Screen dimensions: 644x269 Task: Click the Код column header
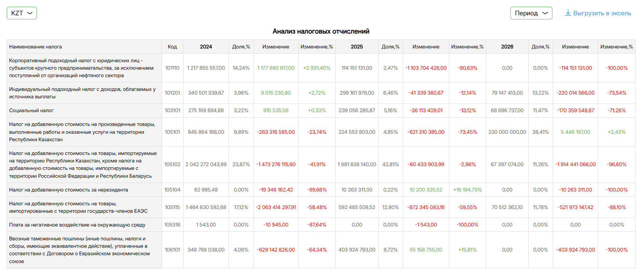[x=172, y=47]
